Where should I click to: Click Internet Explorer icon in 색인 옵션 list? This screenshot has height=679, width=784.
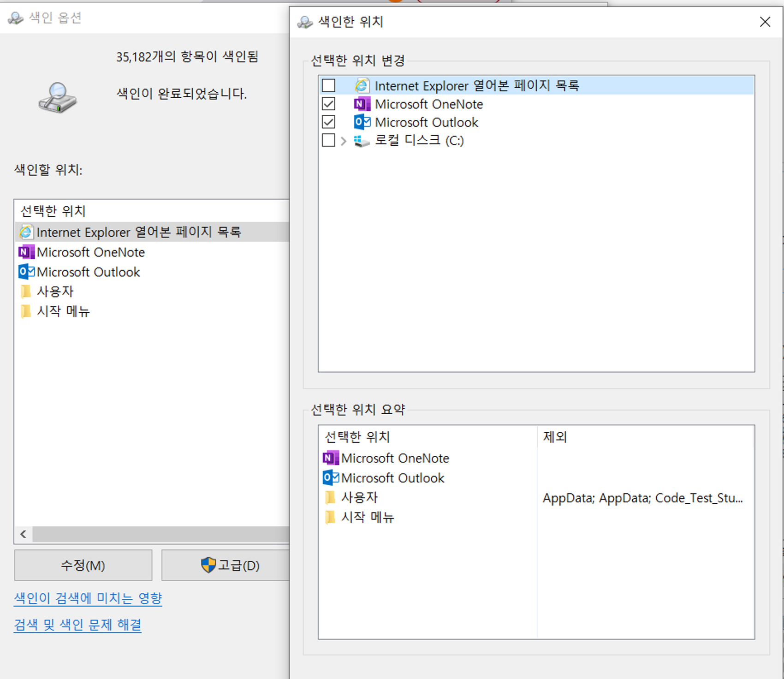point(26,232)
